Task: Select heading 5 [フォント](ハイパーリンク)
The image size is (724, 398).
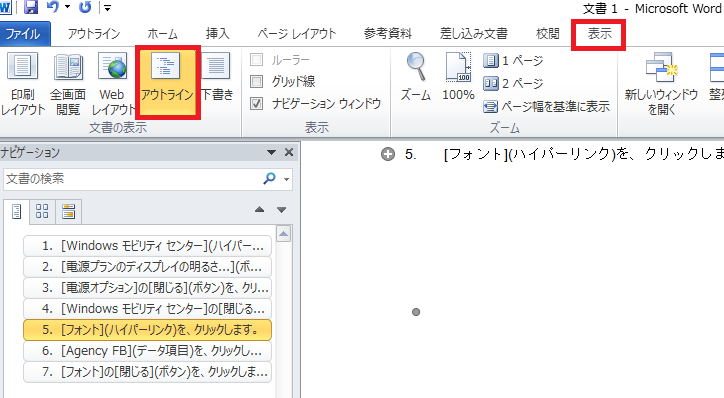Action: (147, 330)
